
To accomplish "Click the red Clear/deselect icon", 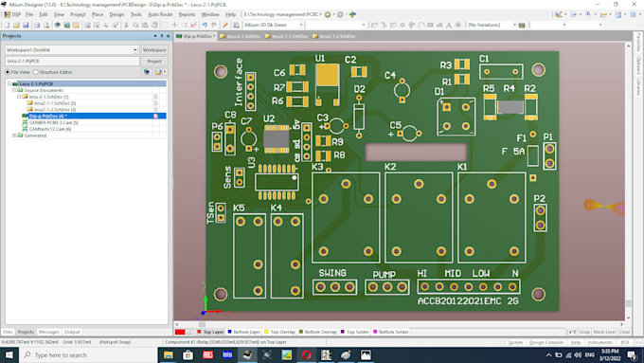I will (193, 26).
